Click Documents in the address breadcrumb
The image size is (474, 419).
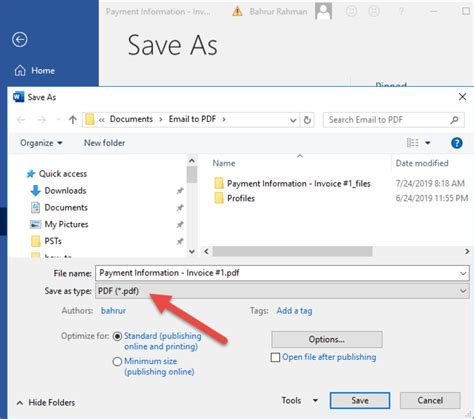(131, 119)
